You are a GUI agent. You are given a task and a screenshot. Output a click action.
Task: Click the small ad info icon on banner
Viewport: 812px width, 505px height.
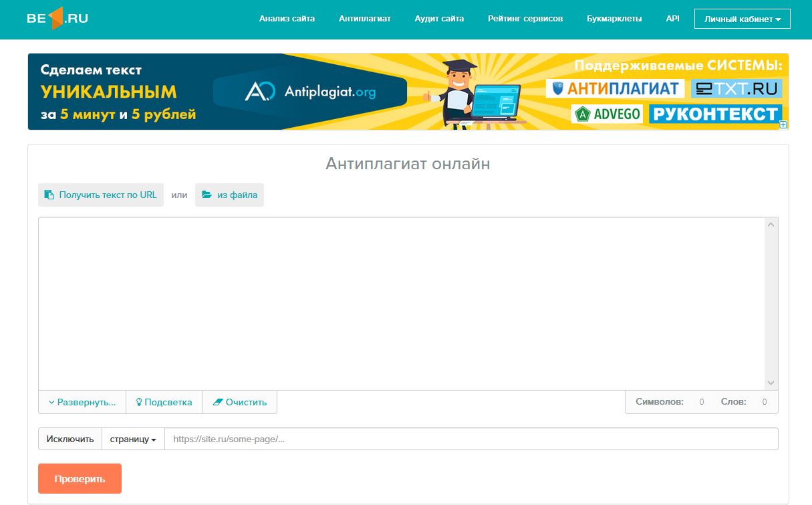point(783,124)
